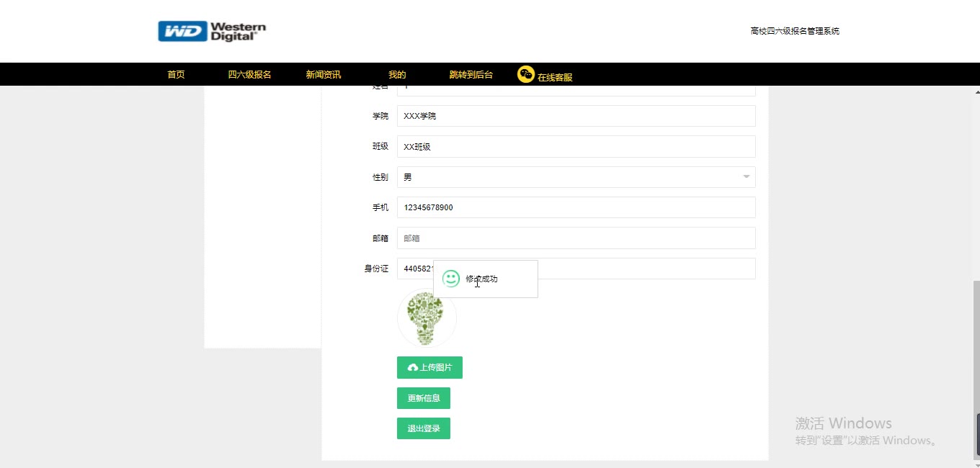Click the light bulb avatar thumbnail

tap(427, 318)
